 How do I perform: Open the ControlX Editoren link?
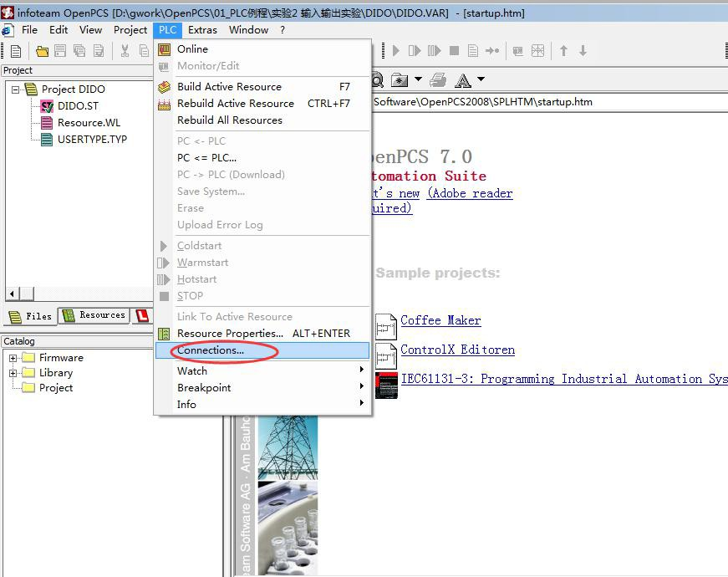(x=457, y=350)
